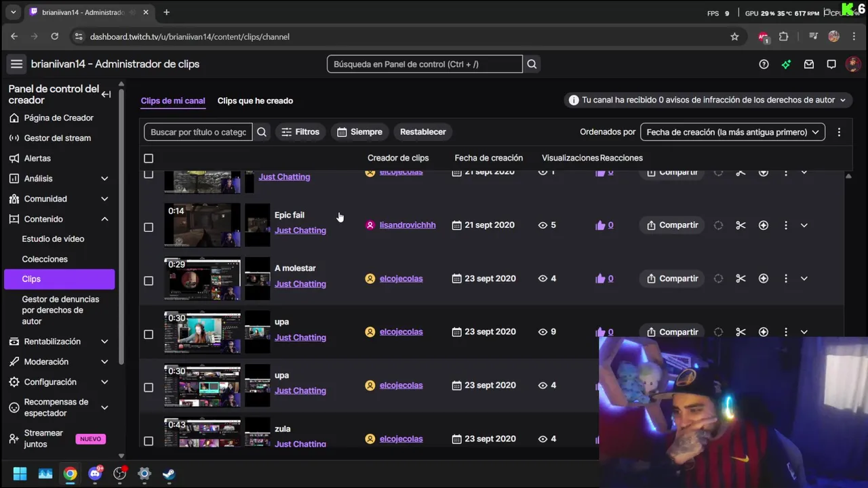Screen dimensions: 868x488
Task: Open Discord from the Windows taskbar
Action: 96,473
